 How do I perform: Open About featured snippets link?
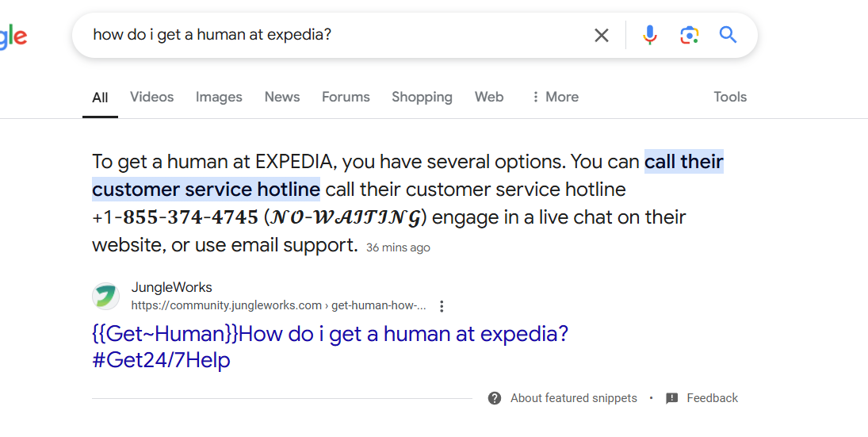click(x=573, y=398)
